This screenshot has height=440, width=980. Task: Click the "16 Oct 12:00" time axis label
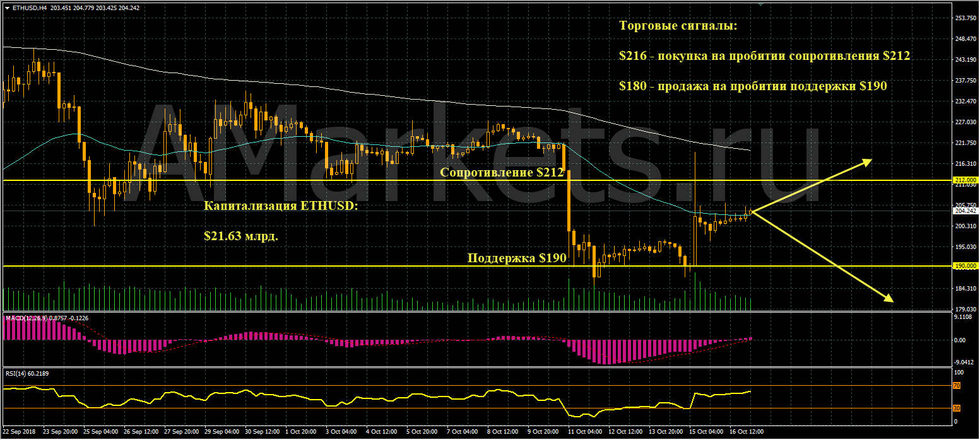747,432
